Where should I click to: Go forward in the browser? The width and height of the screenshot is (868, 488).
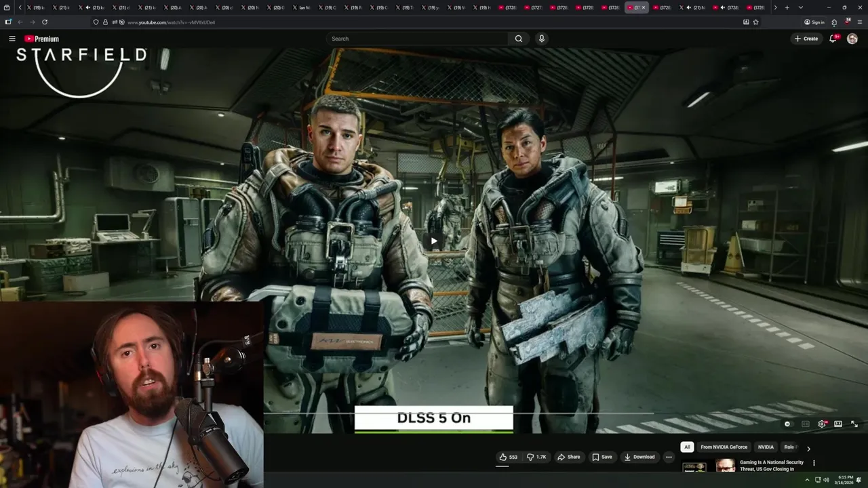click(32, 22)
